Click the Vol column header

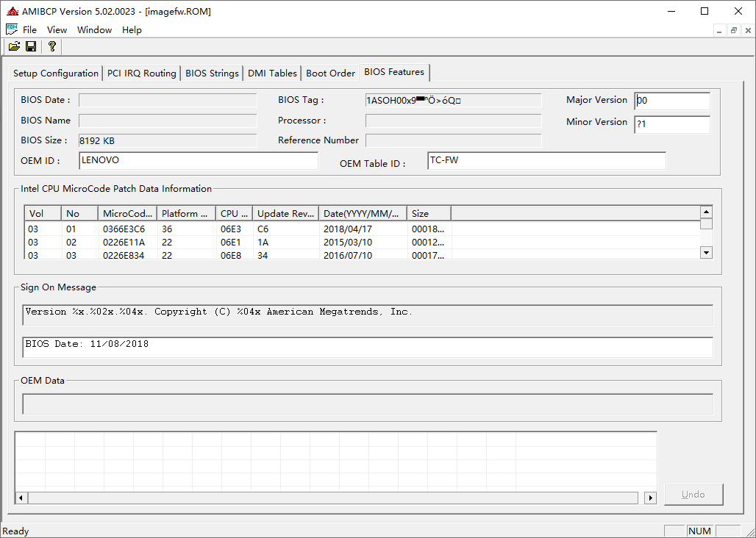[43, 213]
